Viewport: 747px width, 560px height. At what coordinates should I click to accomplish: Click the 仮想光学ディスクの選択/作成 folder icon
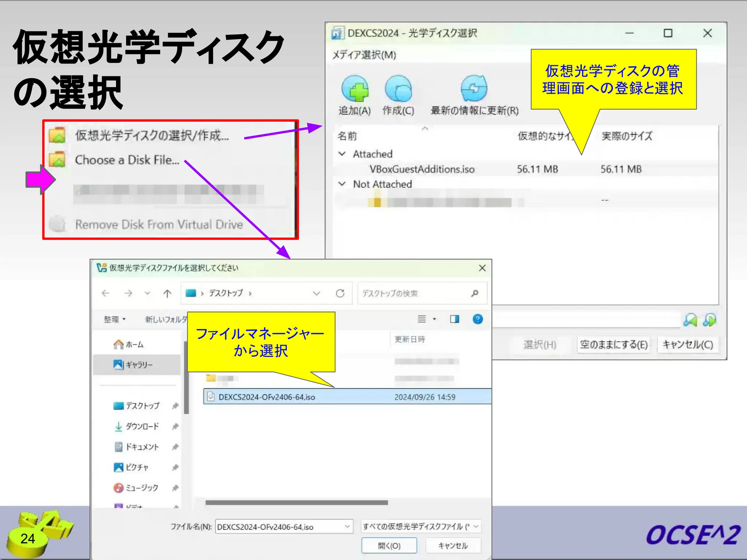(57, 135)
